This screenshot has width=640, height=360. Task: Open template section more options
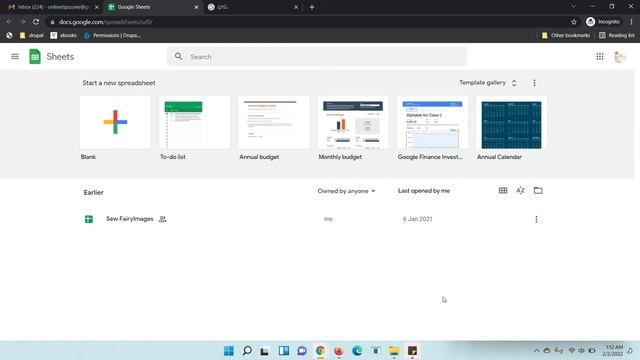tap(534, 83)
